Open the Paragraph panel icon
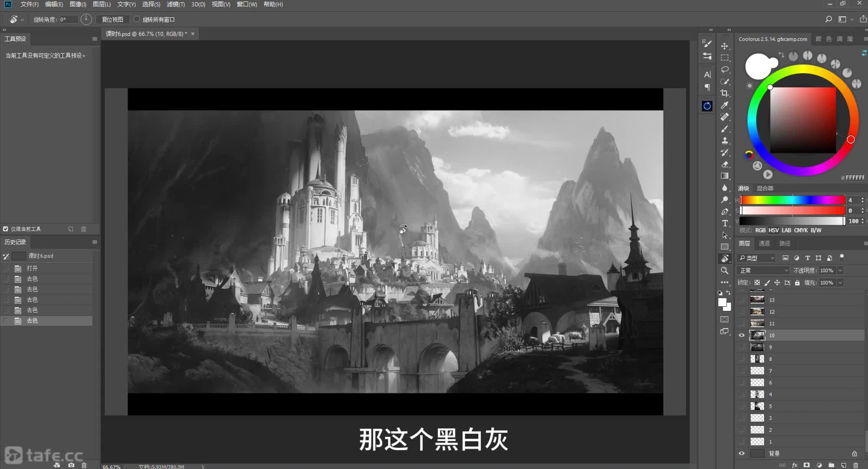Viewport: 868px width, 469px height. (x=707, y=87)
